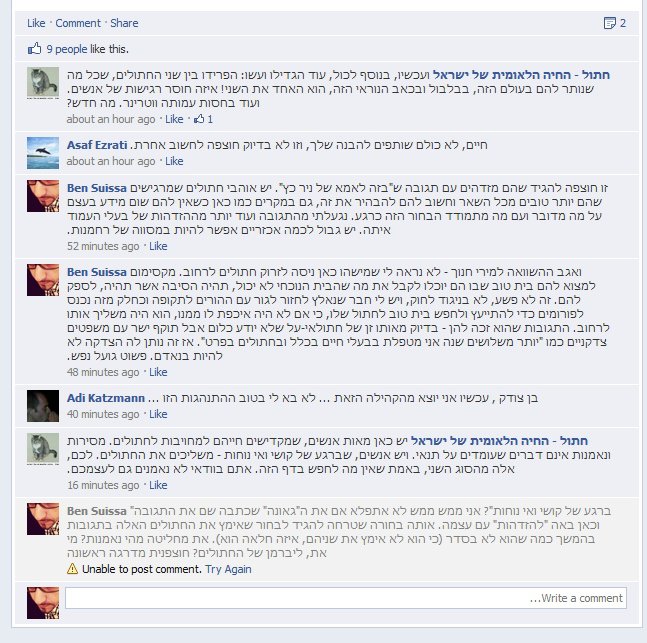Screen dimensions: 647x643
Task: Click Comment in the post action bar
Action: pyautogui.click(x=78, y=23)
